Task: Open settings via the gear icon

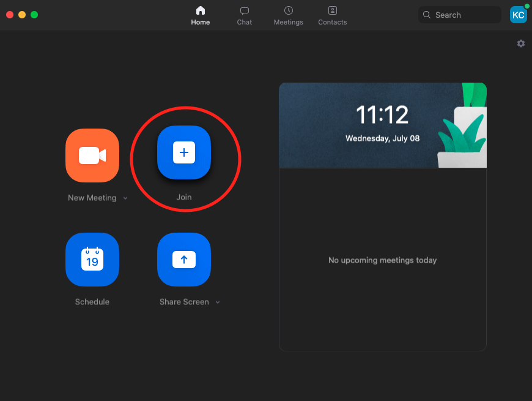Action: (x=521, y=43)
